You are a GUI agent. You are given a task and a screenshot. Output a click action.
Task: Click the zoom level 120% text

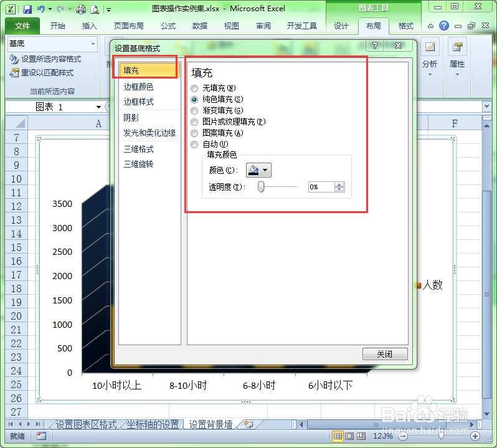click(x=382, y=436)
